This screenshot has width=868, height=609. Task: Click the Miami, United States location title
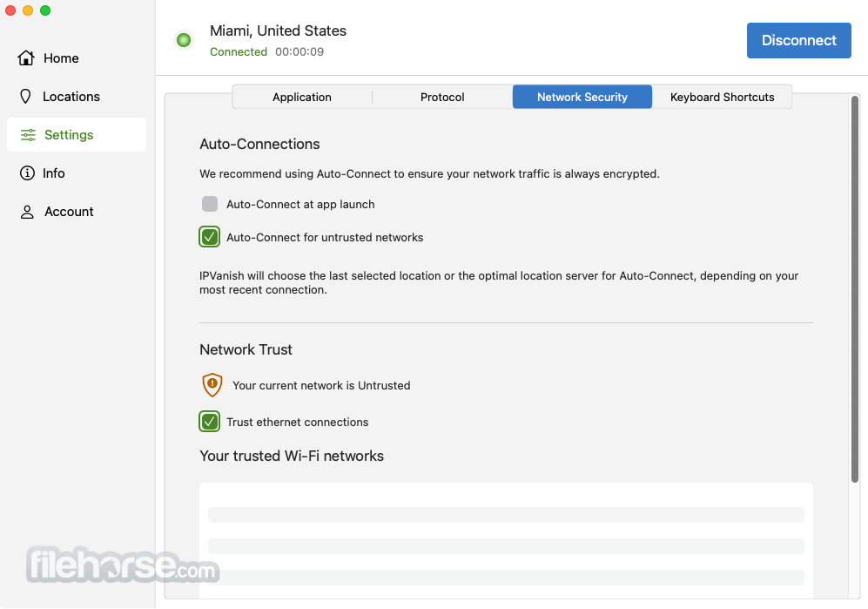(278, 30)
